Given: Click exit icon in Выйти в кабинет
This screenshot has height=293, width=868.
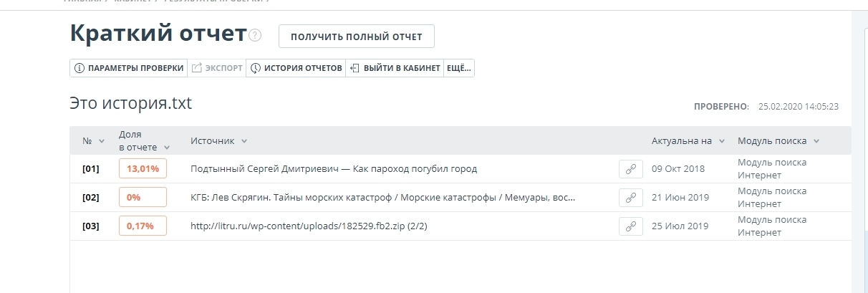Looking at the screenshot, I should 355,69.
